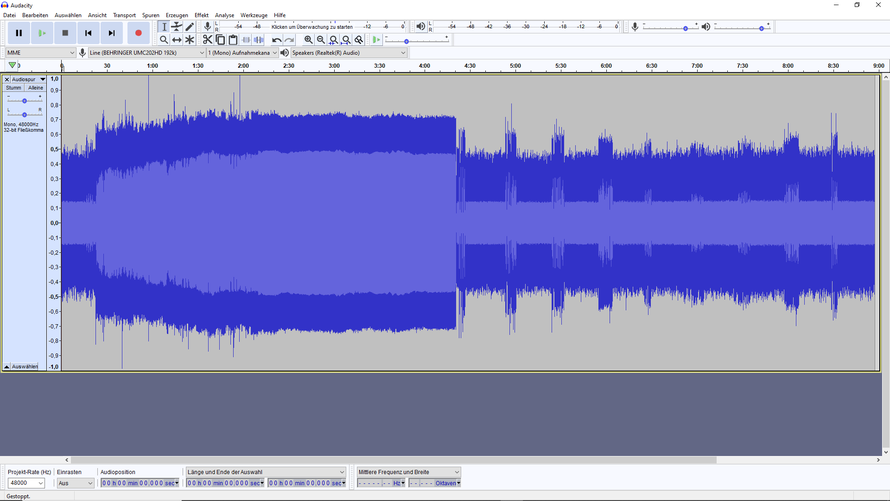
Task: Click the play-at-speed green button
Action: 376,40
